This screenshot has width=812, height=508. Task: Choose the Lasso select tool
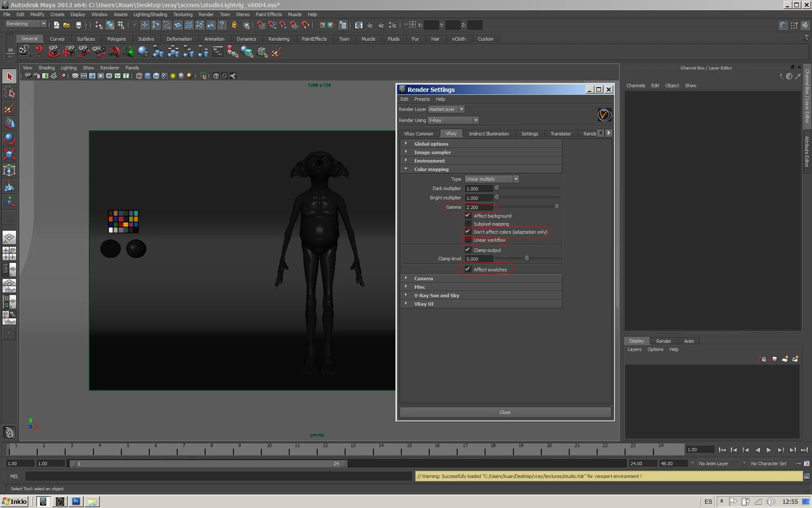pyautogui.click(x=9, y=92)
